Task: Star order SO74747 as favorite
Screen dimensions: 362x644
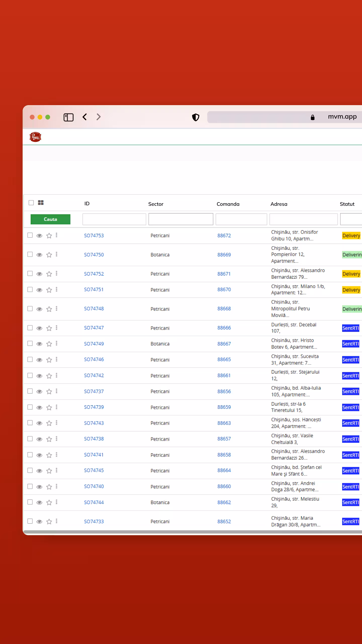Action: (x=49, y=328)
